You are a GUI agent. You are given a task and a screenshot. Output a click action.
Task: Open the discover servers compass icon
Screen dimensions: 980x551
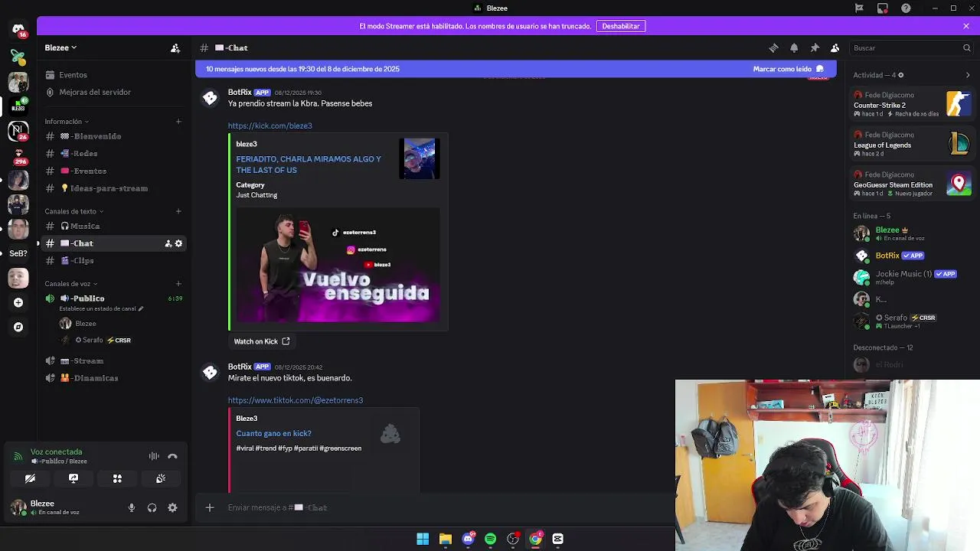18,327
